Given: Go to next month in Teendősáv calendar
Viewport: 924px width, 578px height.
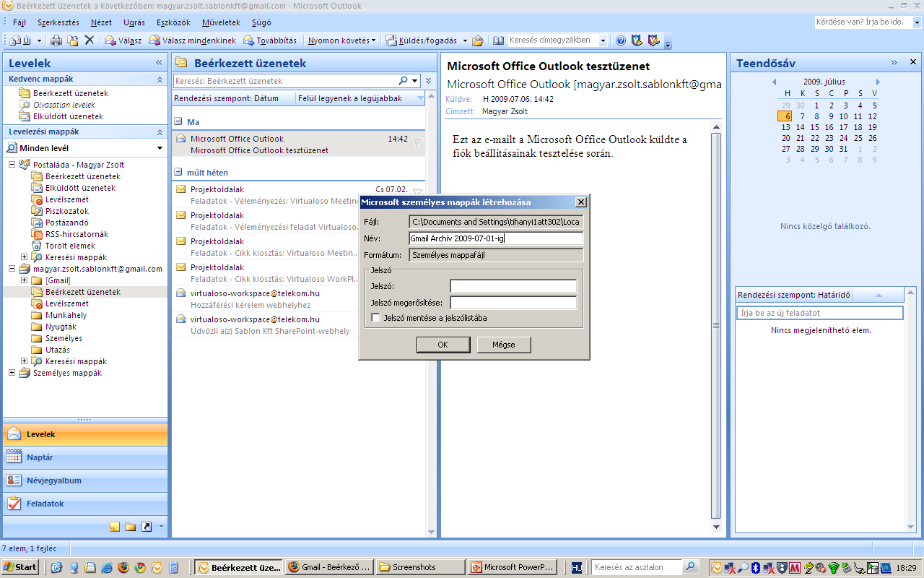Looking at the screenshot, I should (878, 82).
